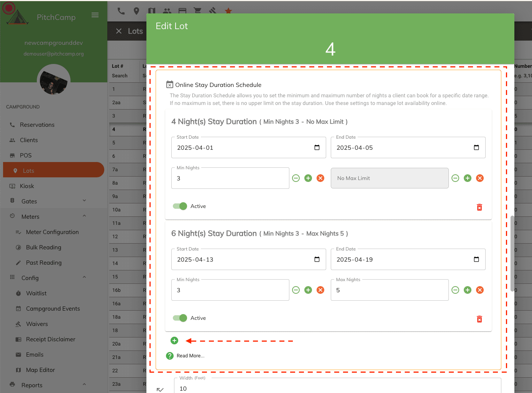This screenshot has width=532, height=393.
Task: Click the Width (Foot) input field
Action: click(338, 385)
